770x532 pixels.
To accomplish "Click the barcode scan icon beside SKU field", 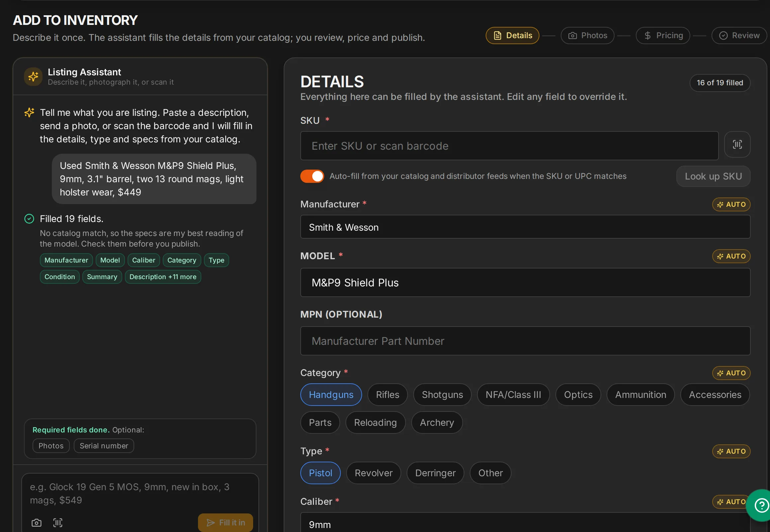I will coord(737,144).
